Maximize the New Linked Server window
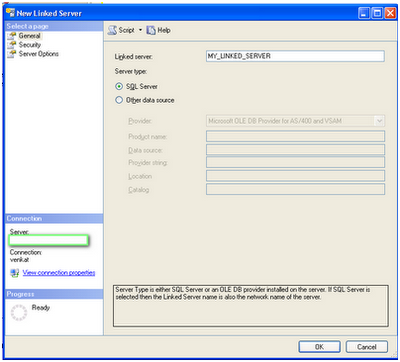Viewport: 400px width, 362px height. pos(377,14)
